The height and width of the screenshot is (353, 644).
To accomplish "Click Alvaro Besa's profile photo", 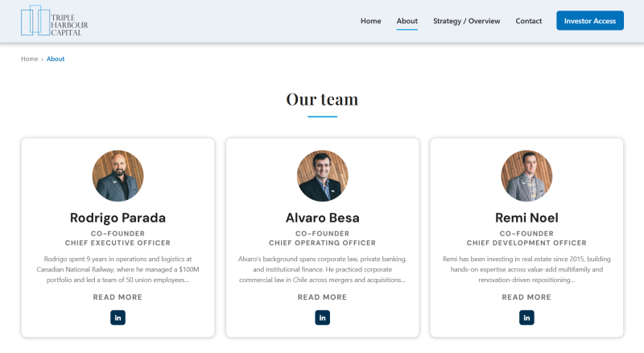I will coord(322,176).
